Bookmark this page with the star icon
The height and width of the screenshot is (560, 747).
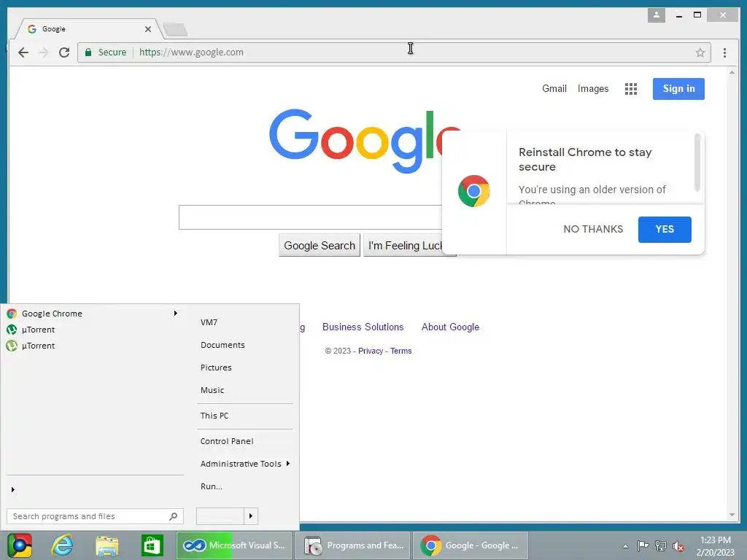[700, 52]
